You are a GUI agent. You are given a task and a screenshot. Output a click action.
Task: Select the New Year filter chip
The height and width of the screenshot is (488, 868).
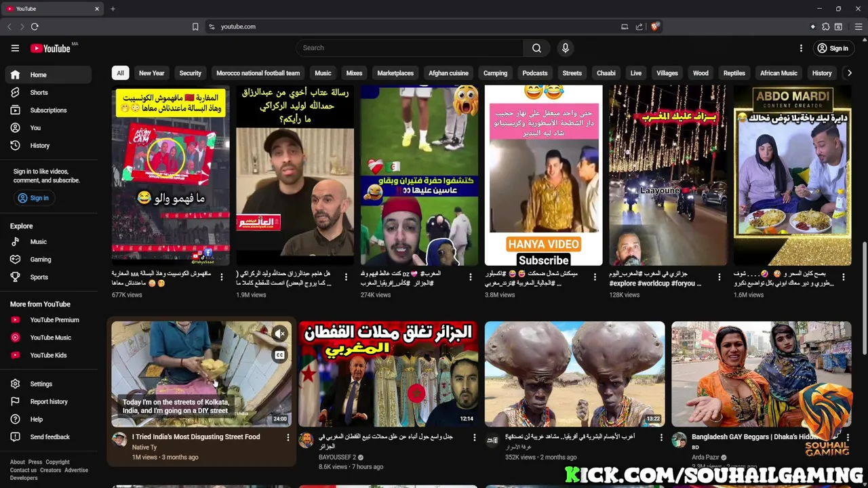tap(151, 73)
